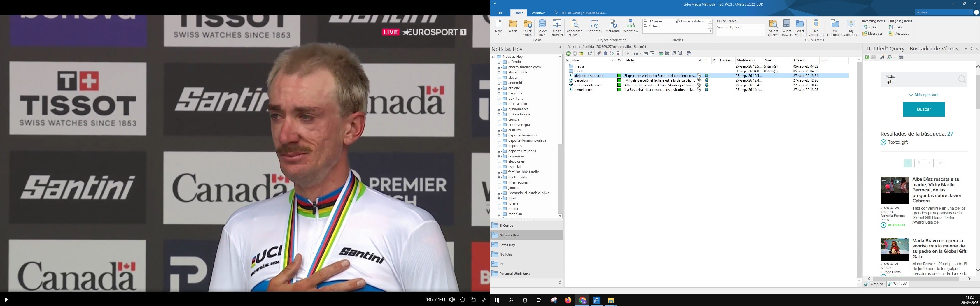Open Firefox from the taskbar
The height and width of the screenshot is (306, 980).
click(x=568, y=300)
